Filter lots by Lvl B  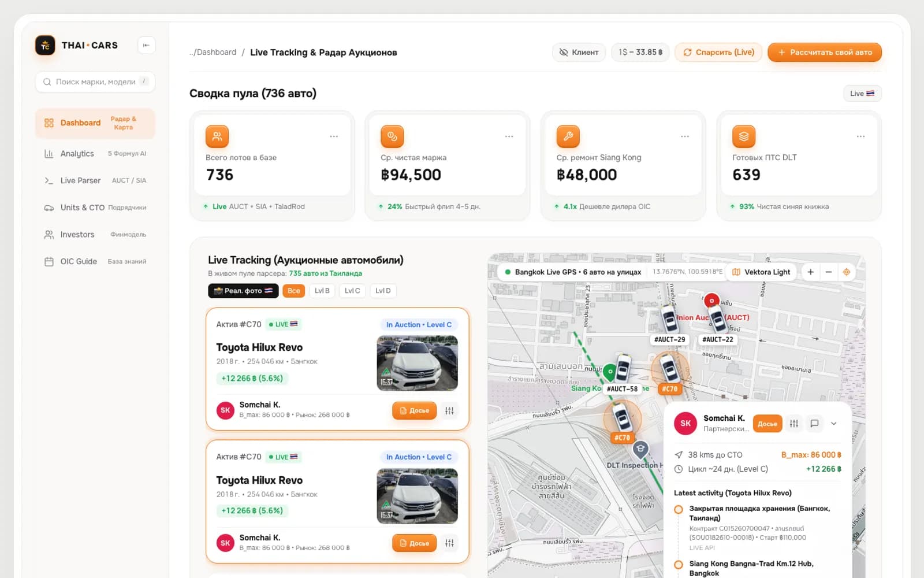[x=322, y=291]
